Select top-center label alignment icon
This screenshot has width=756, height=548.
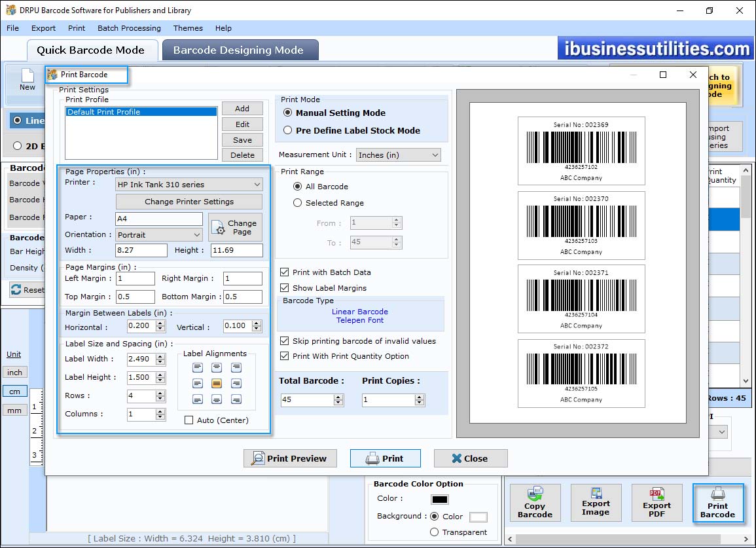click(x=217, y=367)
